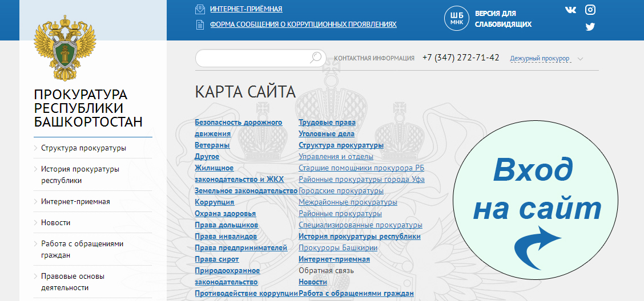Screen dimensions: 644x301
Task: Open the Ветераны link
Action: pyautogui.click(x=212, y=145)
